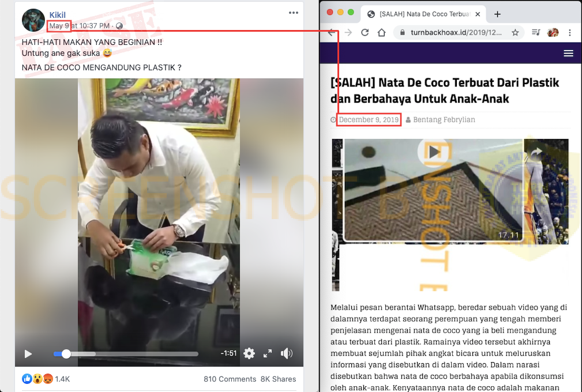582x392 pixels.
Task: Show who reacted to post
Action: pos(46,379)
